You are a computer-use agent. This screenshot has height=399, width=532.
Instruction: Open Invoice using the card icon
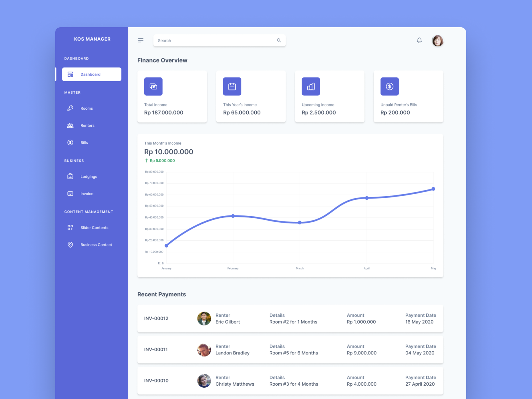[x=70, y=194]
